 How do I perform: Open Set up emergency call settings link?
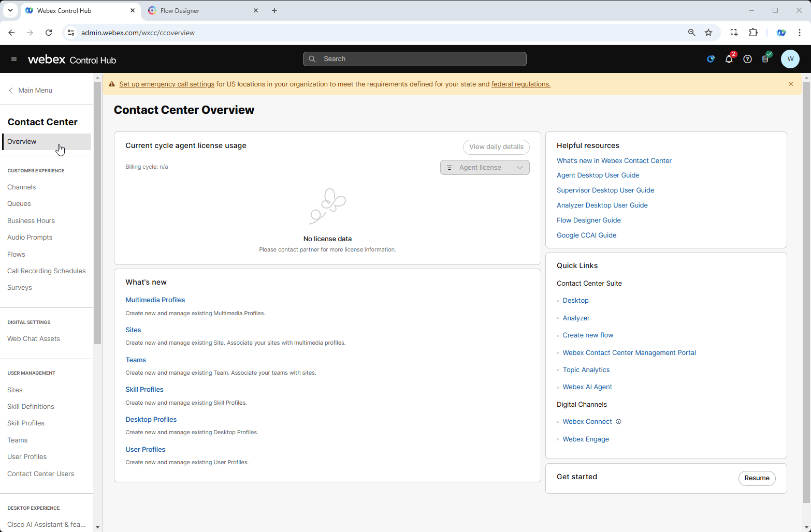click(x=167, y=84)
